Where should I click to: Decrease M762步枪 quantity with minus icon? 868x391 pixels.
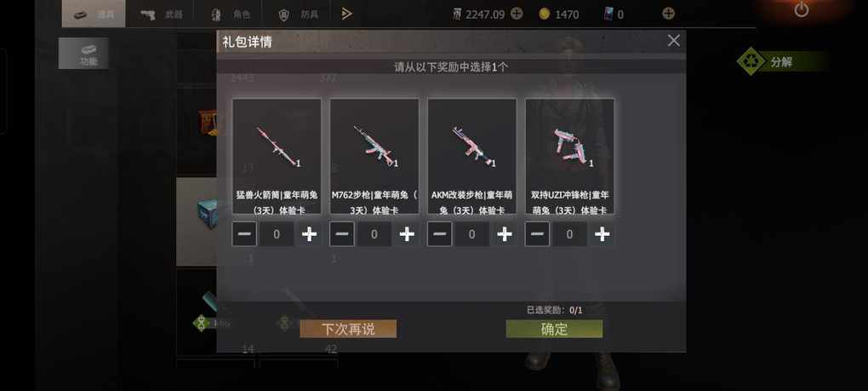click(x=342, y=234)
